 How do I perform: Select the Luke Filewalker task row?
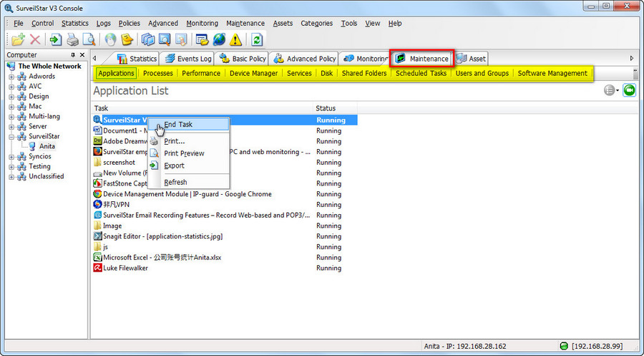tap(224, 268)
